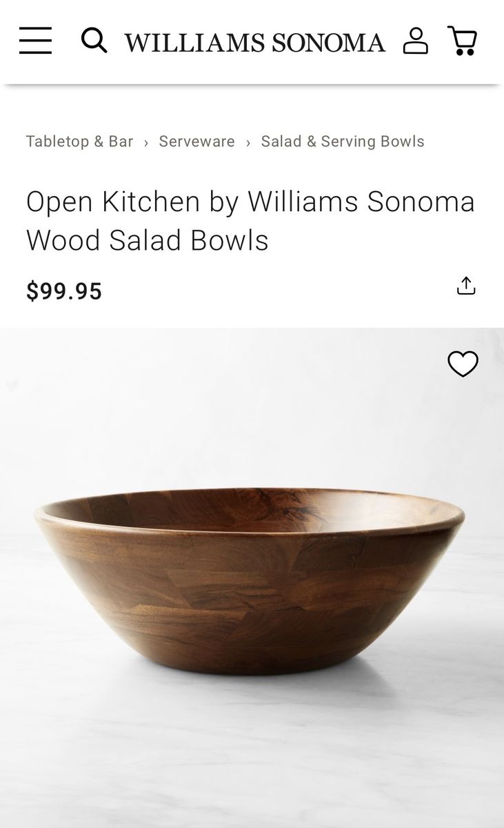View the shopping cart
504x828 pixels.
point(462,41)
